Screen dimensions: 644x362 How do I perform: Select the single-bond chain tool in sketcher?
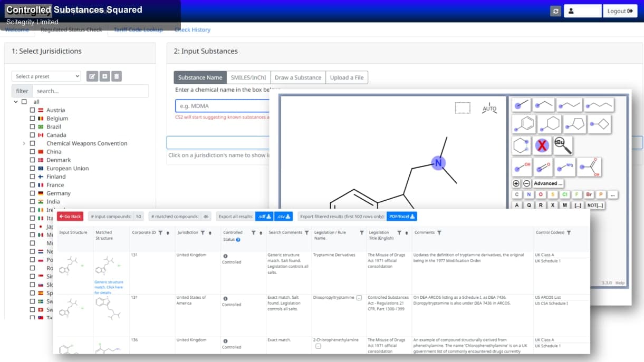(x=521, y=105)
